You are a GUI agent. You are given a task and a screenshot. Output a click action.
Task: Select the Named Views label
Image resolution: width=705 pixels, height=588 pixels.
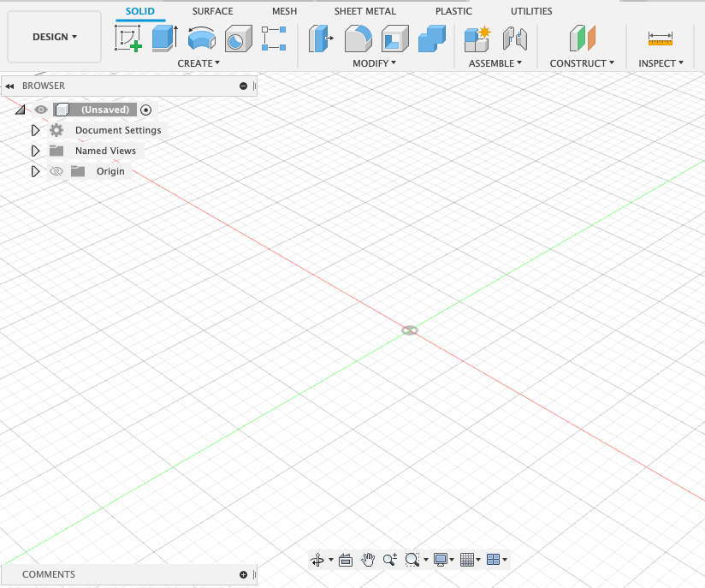[105, 151]
